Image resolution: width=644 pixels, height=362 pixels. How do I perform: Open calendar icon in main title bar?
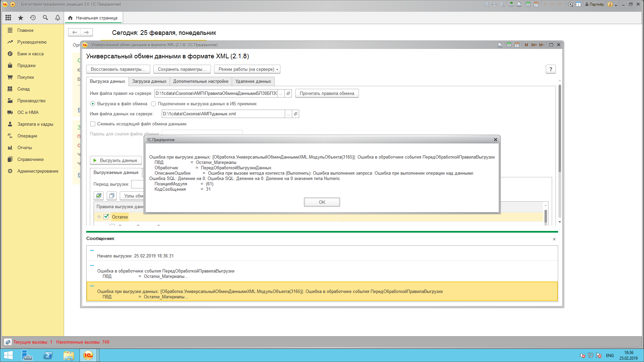pyautogui.click(x=536, y=4)
